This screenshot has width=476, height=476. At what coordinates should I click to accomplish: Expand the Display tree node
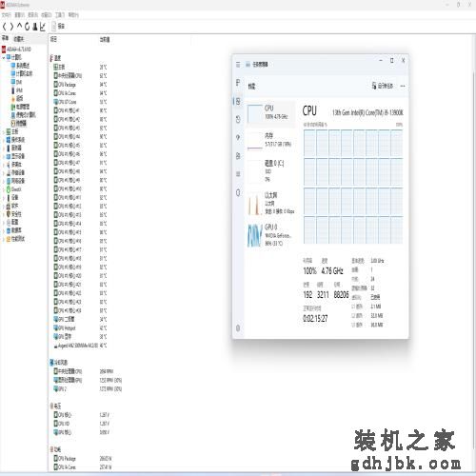(x=4, y=156)
